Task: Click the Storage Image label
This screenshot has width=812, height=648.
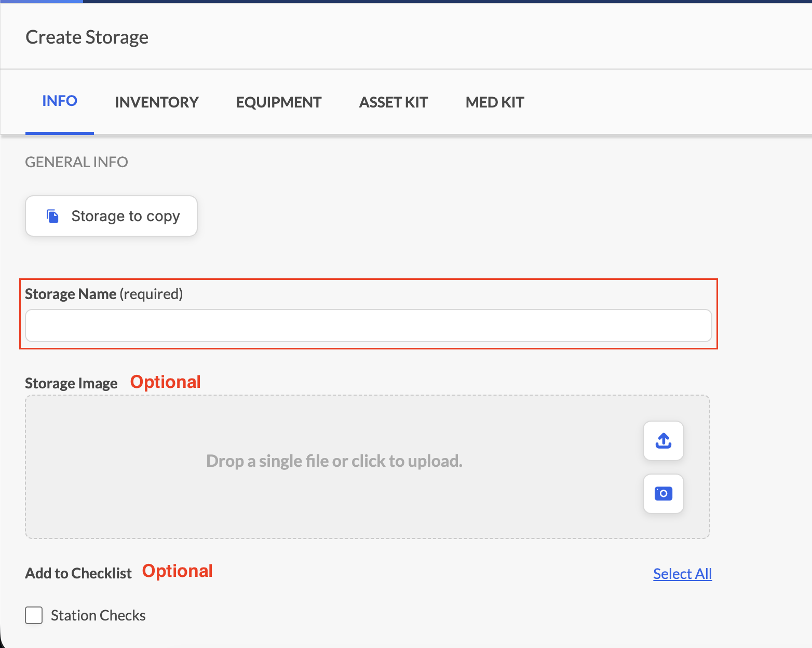Action: click(71, 383)
